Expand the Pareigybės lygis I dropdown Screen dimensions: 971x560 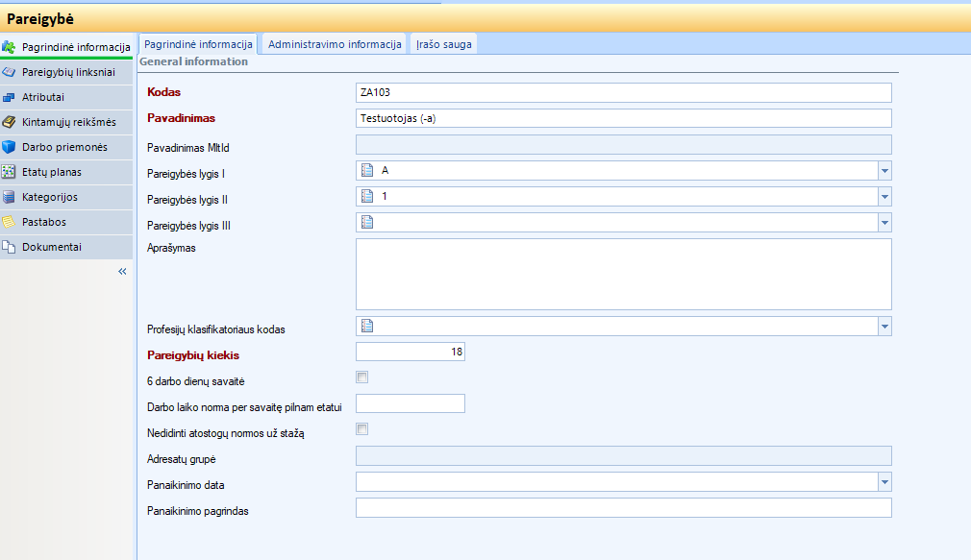coord(884,171)
